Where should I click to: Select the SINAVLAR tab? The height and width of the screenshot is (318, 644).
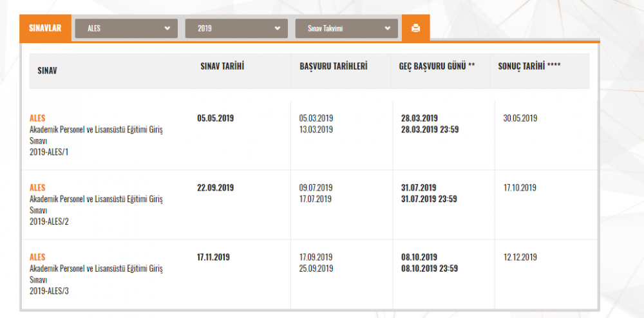(45, 28)
